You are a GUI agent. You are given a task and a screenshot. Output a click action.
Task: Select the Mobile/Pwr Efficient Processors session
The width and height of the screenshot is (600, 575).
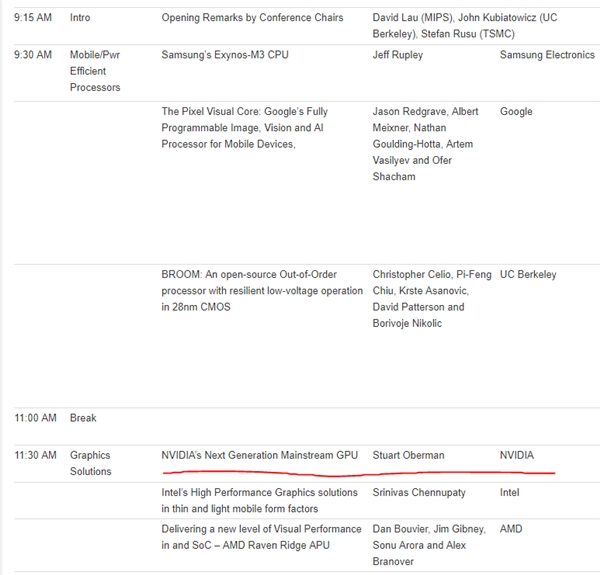(x=95, y=71)
